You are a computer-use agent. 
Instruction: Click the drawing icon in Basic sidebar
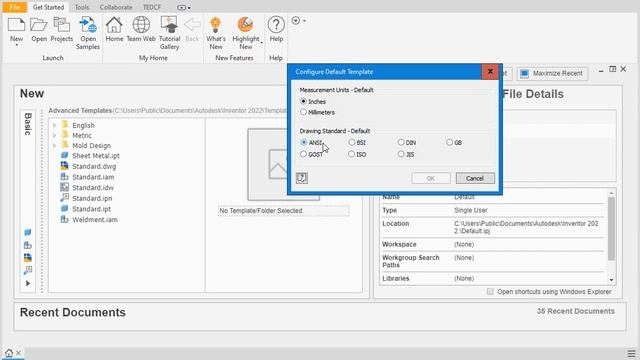[x=27, y=258]
